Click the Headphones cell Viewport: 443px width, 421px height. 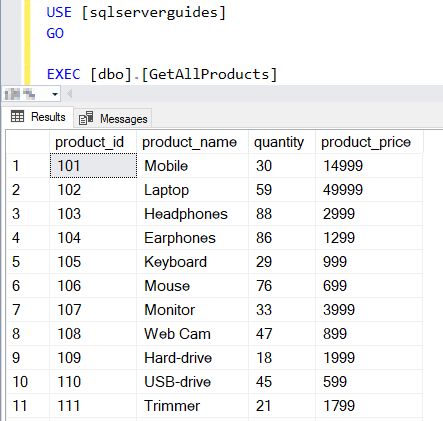pyautogui.click(x=192, y=214)
